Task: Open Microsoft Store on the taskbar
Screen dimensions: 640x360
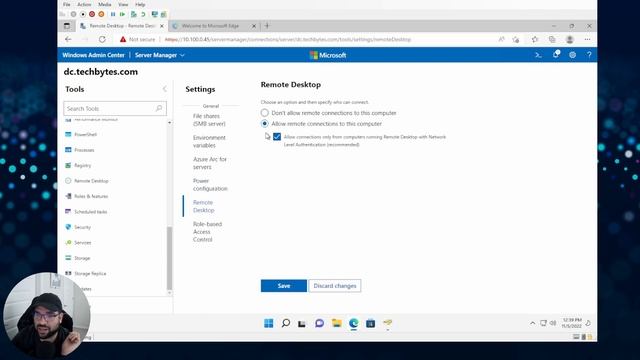Action: (370, 323)
